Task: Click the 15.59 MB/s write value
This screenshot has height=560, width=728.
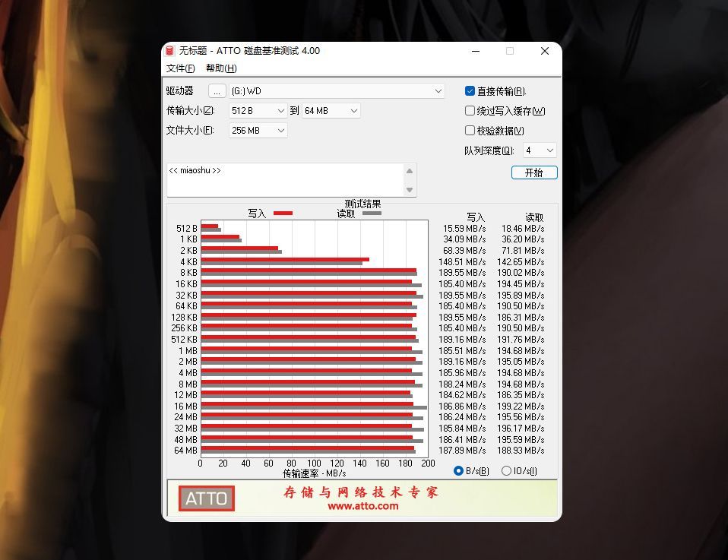Action: tap(464, 229)
